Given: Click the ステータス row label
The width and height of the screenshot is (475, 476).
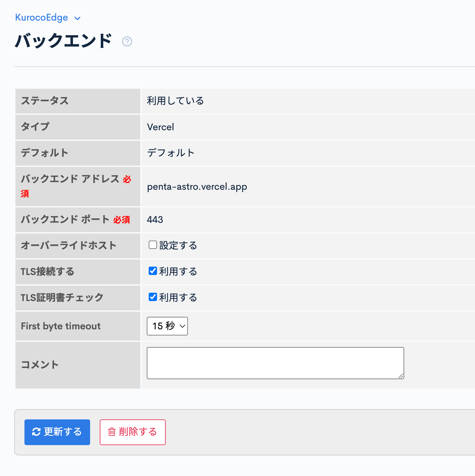Looking at the screenshot, I should click(x=45, y=101).
